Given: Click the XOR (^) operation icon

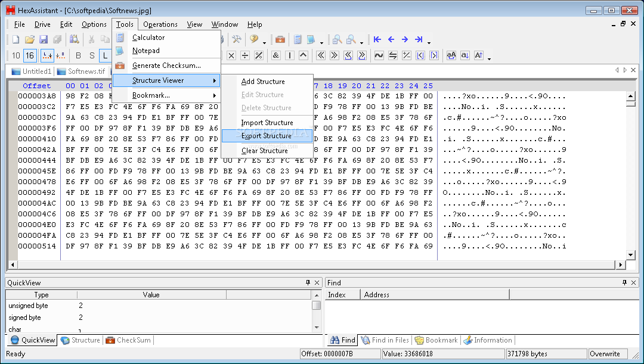Looking at the screenshot, I should 304,55.
